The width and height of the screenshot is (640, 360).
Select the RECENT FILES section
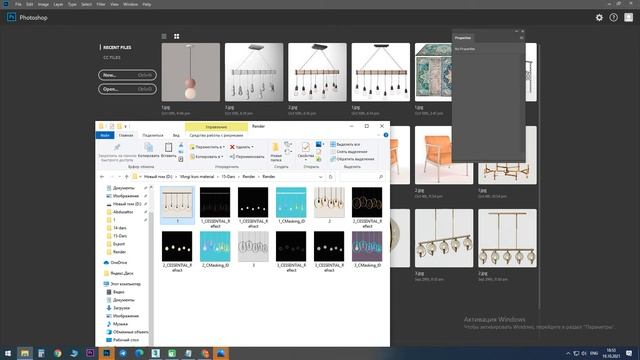tap(117, 47)
